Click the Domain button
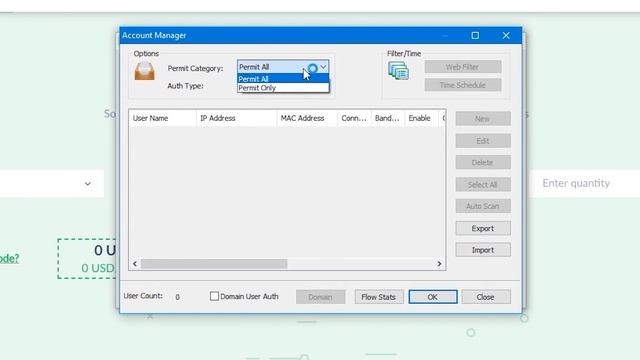 coord(320,297)
